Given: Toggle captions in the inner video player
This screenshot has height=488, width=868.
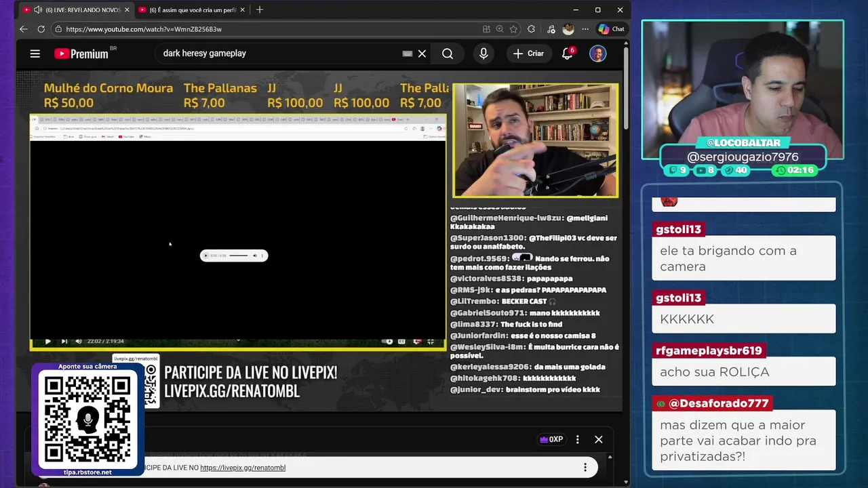Looking at the screenshot, I should pos(401,342).
